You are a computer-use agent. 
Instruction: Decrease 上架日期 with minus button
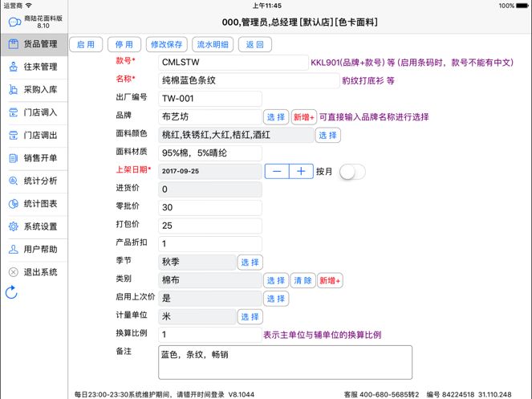(277, 171)
